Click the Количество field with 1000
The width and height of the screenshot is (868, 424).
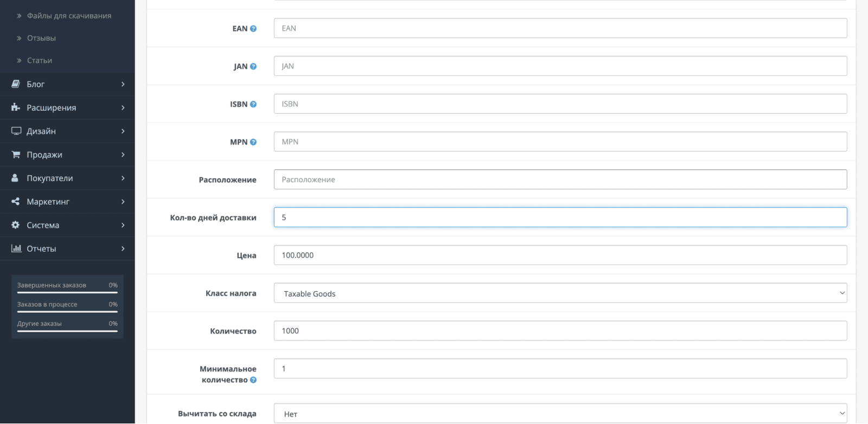(560, 331)
